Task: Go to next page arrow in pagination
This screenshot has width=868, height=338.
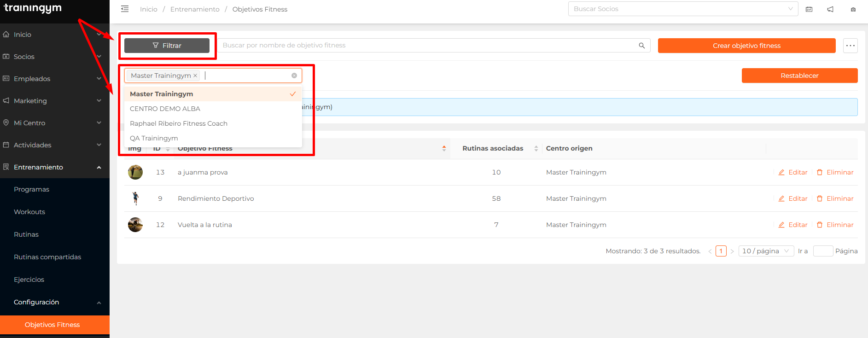Action: pyautogui.click(x=732, y=251)
